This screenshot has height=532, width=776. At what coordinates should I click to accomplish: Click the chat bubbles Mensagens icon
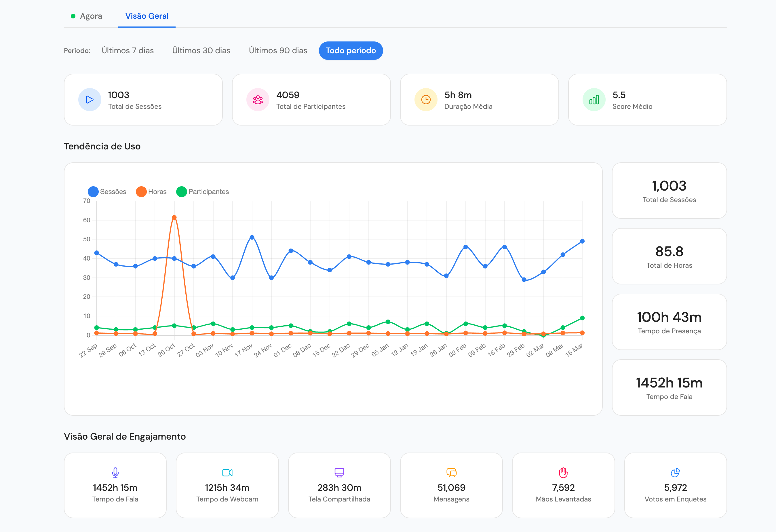[451, 472]
